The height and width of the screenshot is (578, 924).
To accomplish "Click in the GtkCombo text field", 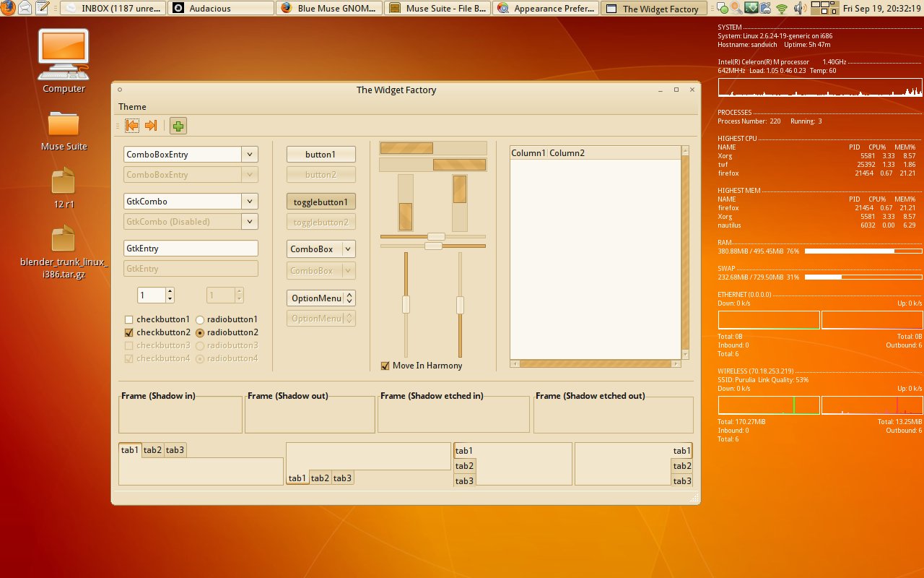I will [183, 202].
